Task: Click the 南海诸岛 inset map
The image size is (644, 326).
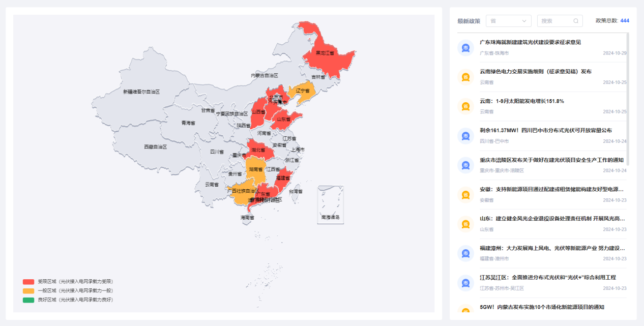Action: click(331, 204)
